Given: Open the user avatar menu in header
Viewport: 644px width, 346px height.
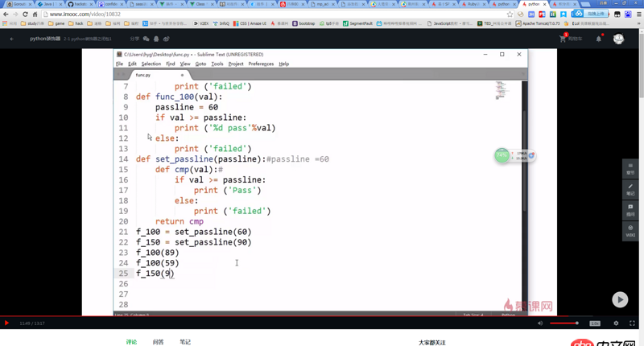Looking at the screenshot, I should (618, 39).
